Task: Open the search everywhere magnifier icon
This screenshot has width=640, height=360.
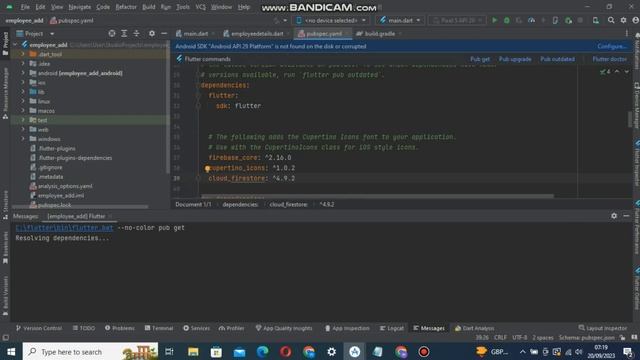Action: pos(611,20)
